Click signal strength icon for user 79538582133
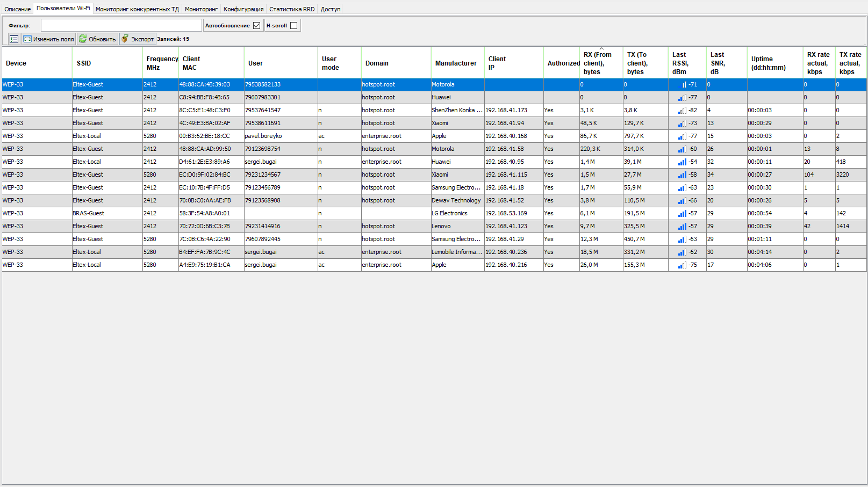The height and width of the screenshot is (487, 868). tap(682, 85)
